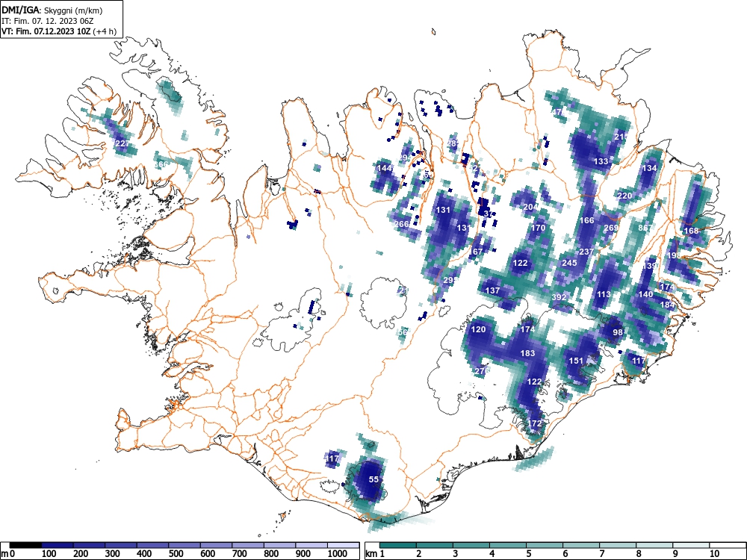Click the visibility value '172' on the map
The image size is (747, 560).
535,423
